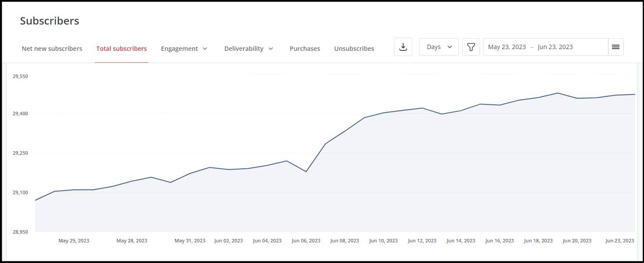Select the Total subscribers tab
This screenshot has width=644, height=263.
(122, 49)
